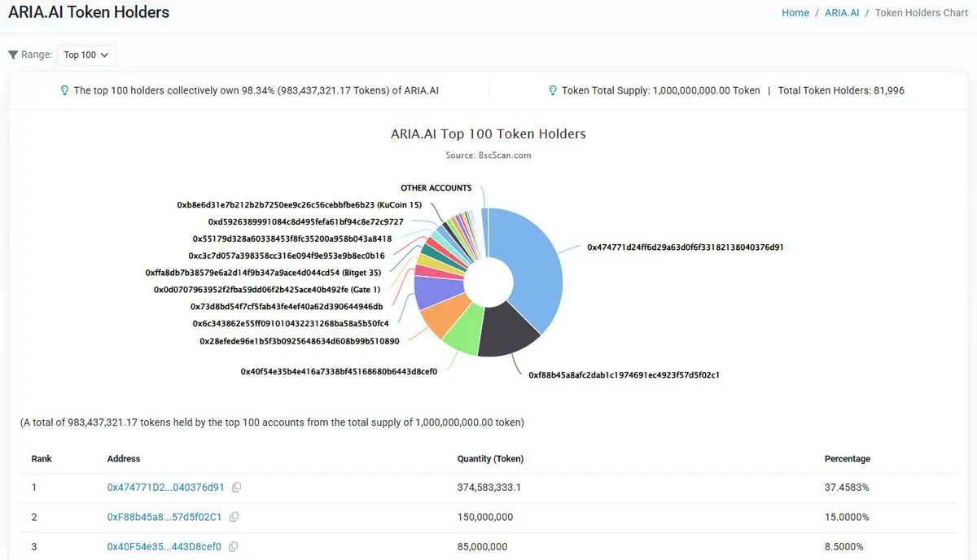Viewport: 977px width, 560px height.
Task: Click the 15.0000% percentage cell
Action: click(x=847, y=517)
